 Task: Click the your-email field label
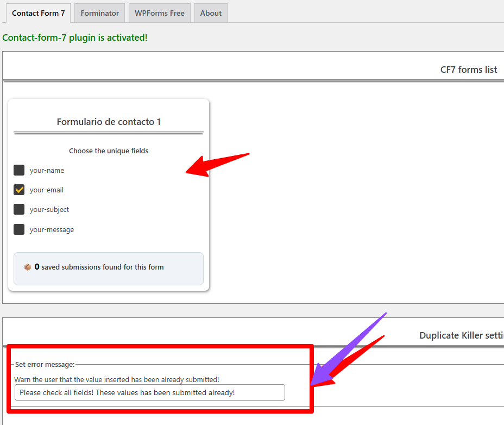pyautogui.click(x=47, y=190)
